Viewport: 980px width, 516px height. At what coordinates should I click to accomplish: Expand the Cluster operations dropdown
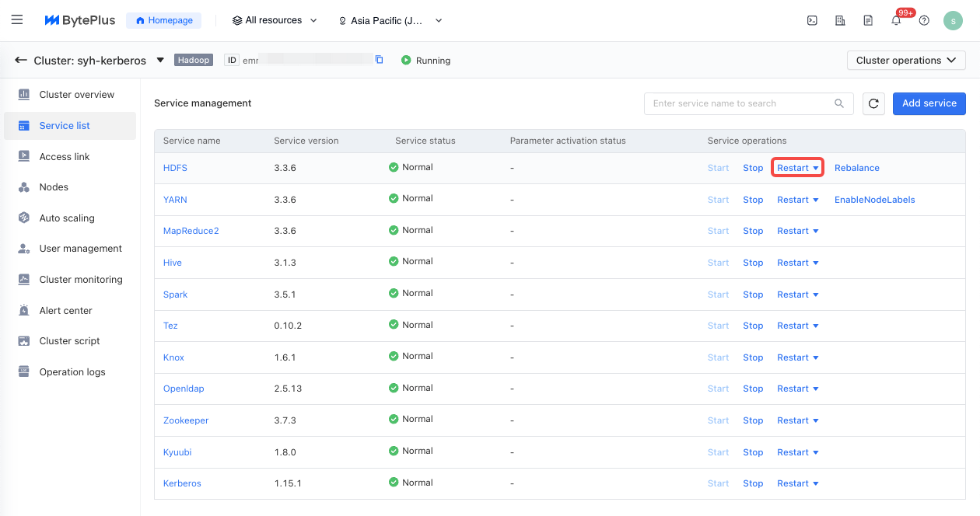906,61
